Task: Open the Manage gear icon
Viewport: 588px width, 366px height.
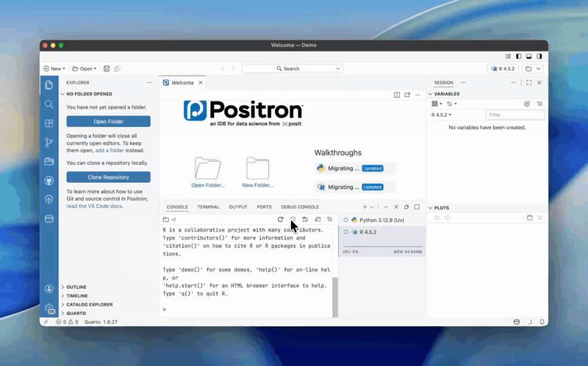Action: 49,308
